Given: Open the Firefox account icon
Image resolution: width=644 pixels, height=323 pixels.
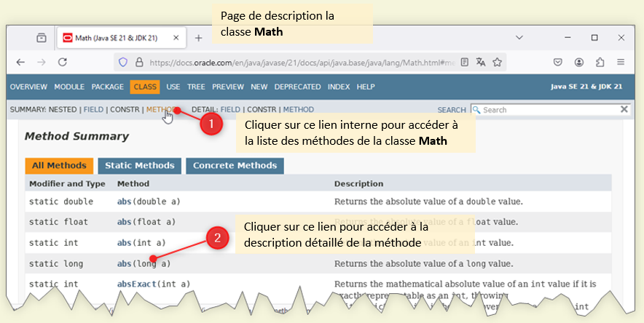Looking at the screenshot, I should coord(578,63).
